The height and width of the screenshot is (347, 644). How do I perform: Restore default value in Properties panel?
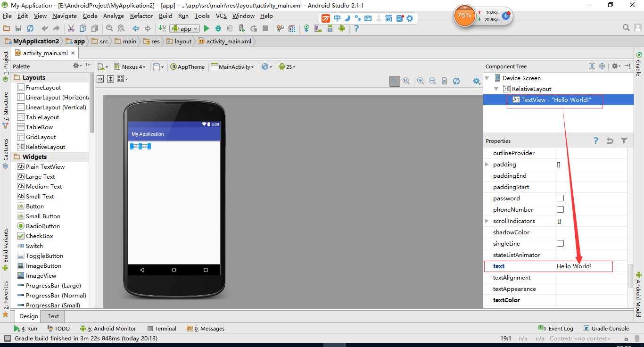tap(610, 140)
